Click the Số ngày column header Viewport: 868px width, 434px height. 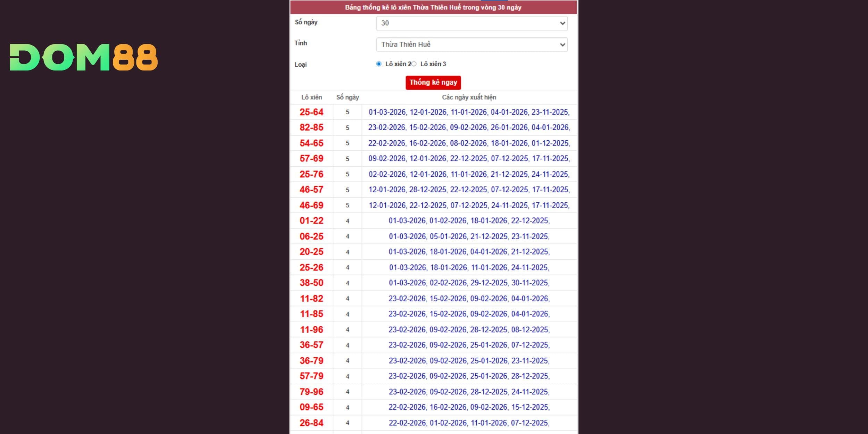[347, 97]
